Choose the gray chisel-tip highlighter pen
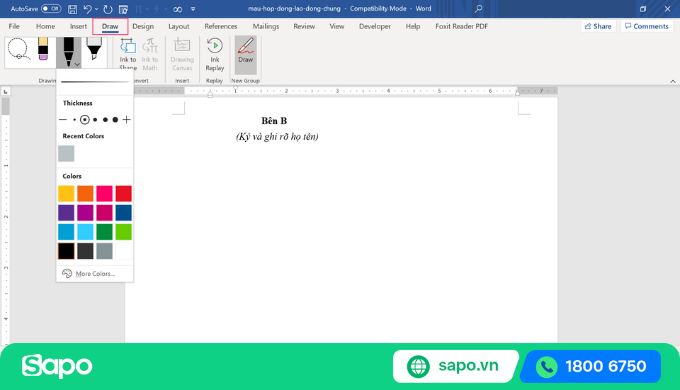The width and height of the screenshot is (680, 390). click(x=94, y=49)
